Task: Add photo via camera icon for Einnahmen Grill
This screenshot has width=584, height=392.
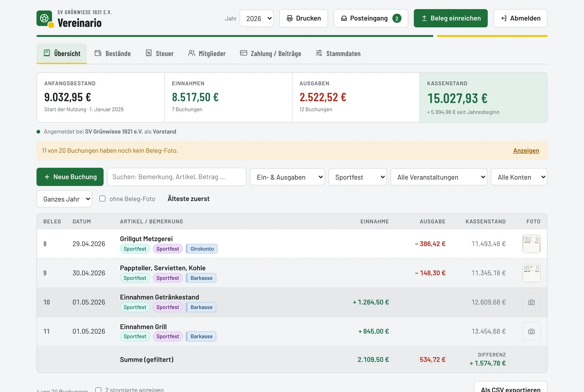Action: click(531, 331)
